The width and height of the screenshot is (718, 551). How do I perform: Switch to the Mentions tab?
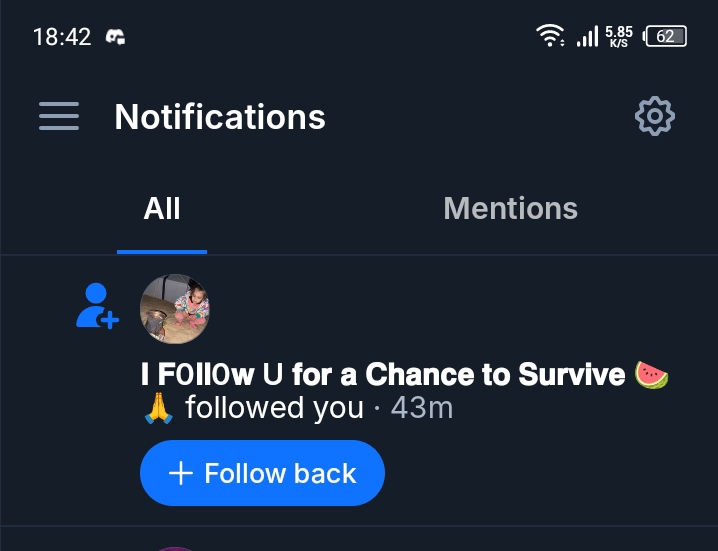click(510, 208)
